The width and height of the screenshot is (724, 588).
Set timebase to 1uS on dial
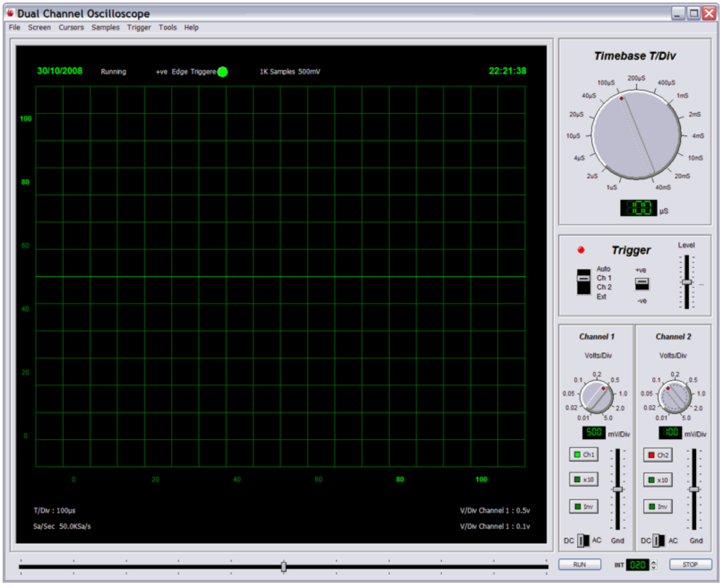click(x=612, y=187)
